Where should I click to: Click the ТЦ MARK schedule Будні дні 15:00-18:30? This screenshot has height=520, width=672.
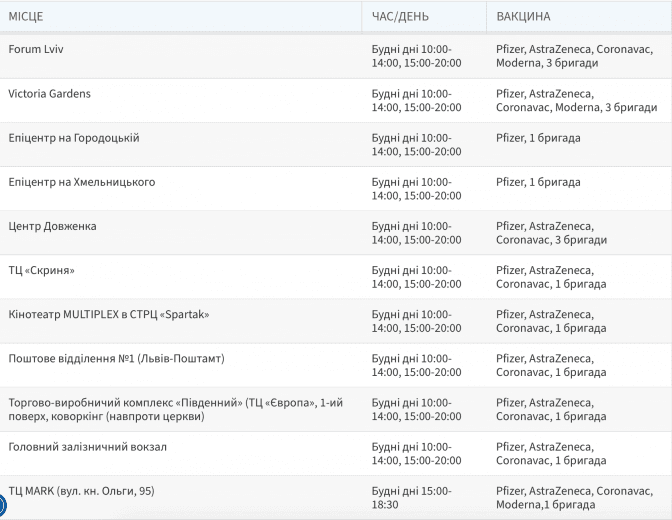(x=411, y=498)
